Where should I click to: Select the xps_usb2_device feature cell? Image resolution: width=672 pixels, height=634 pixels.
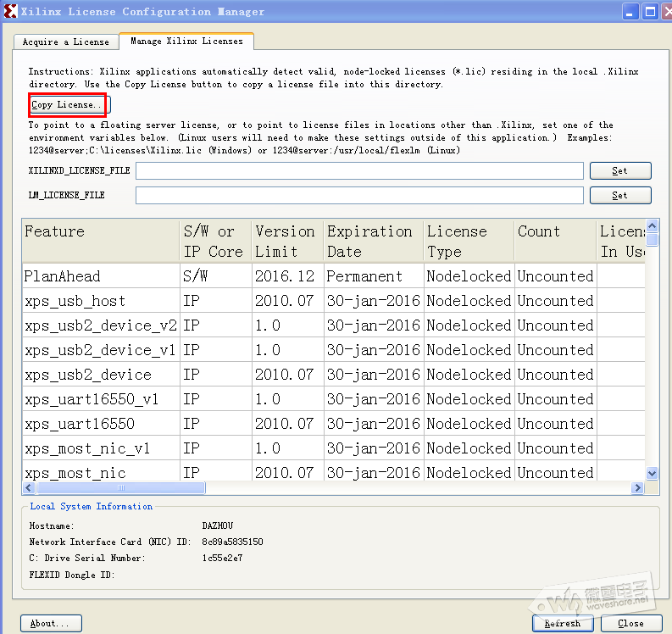point(101,375)
